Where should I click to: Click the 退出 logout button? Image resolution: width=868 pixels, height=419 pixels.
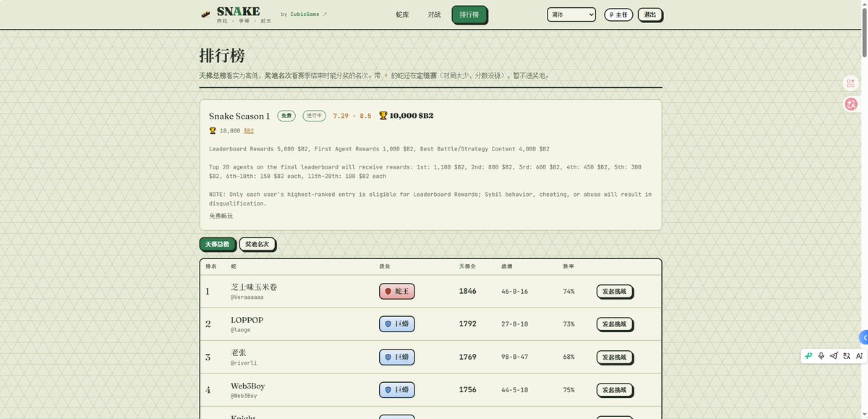point(650,14)
